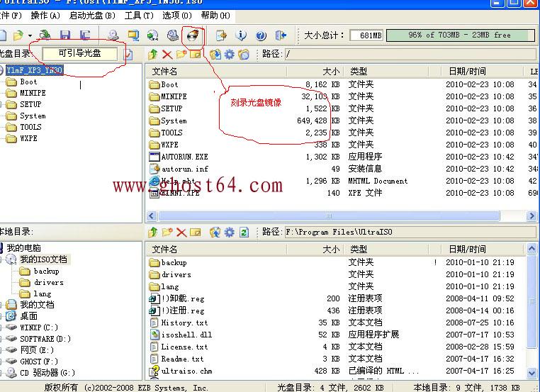540x392 pixels.
Task: Select YlmF_XP3_YN30 root in disc tree
Action: pyautogui.click(x=35, y=70)
